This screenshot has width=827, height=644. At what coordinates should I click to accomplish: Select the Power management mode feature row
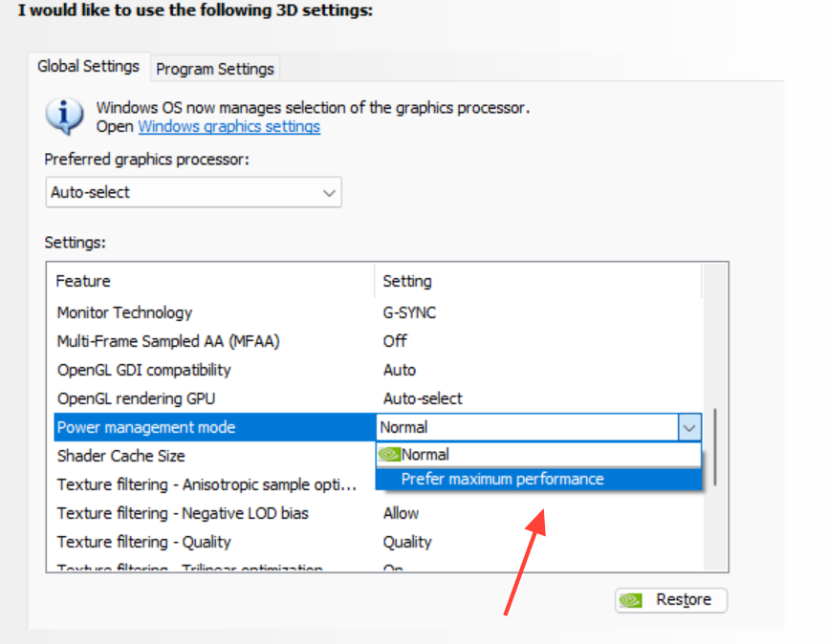pyautogui.click(x=215, y=427)
